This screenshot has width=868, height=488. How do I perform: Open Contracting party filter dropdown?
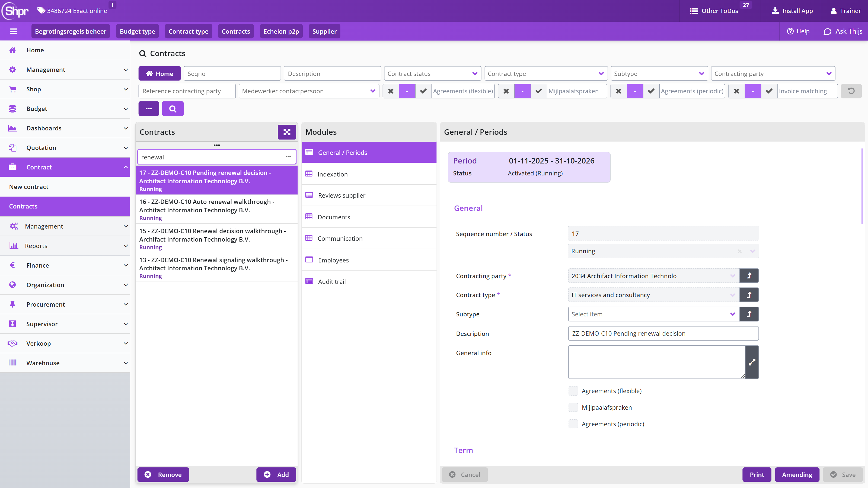[773, 73]
